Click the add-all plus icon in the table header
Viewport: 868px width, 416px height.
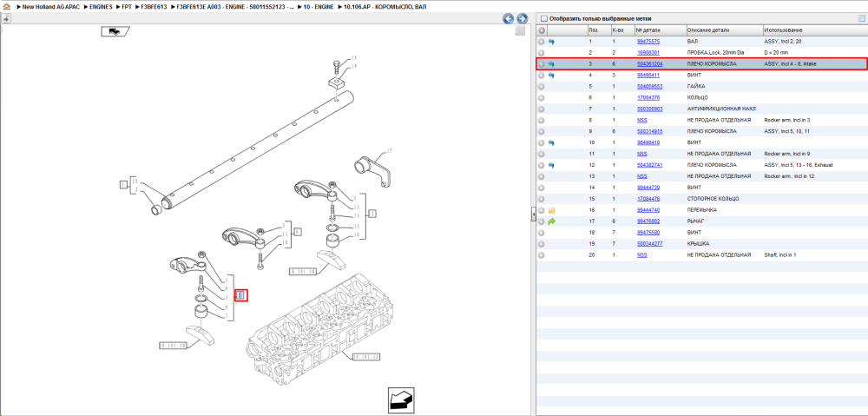pyautogui.click(x=542, y=30)
